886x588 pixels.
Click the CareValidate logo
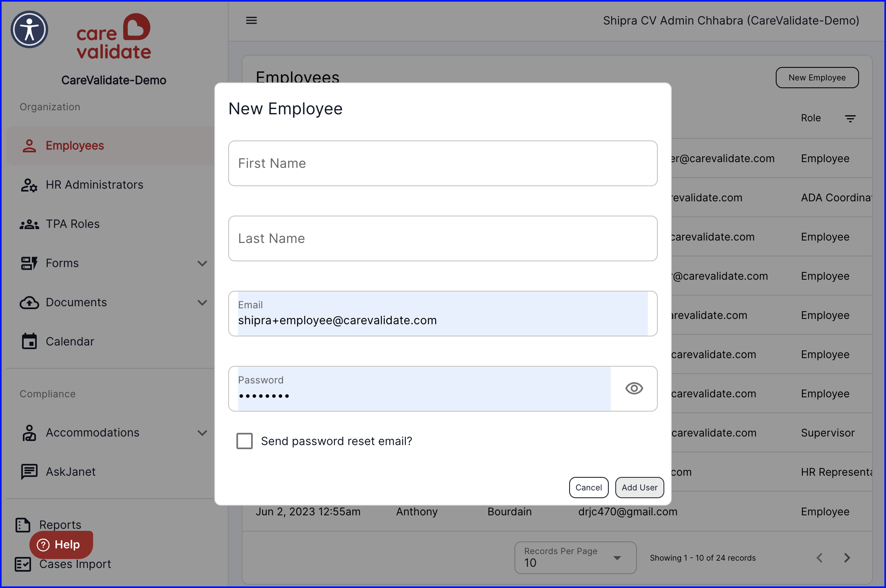click(x=114, y=36)
